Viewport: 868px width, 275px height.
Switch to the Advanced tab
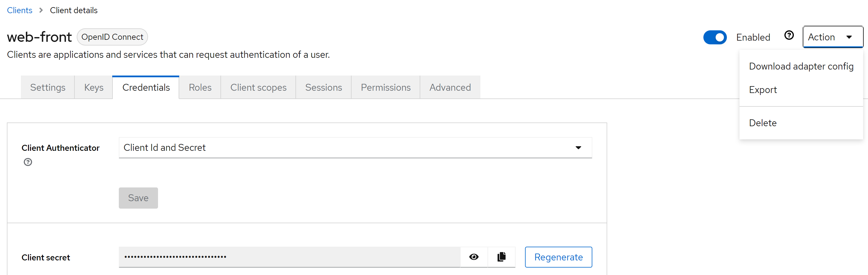tap(450, 88)
